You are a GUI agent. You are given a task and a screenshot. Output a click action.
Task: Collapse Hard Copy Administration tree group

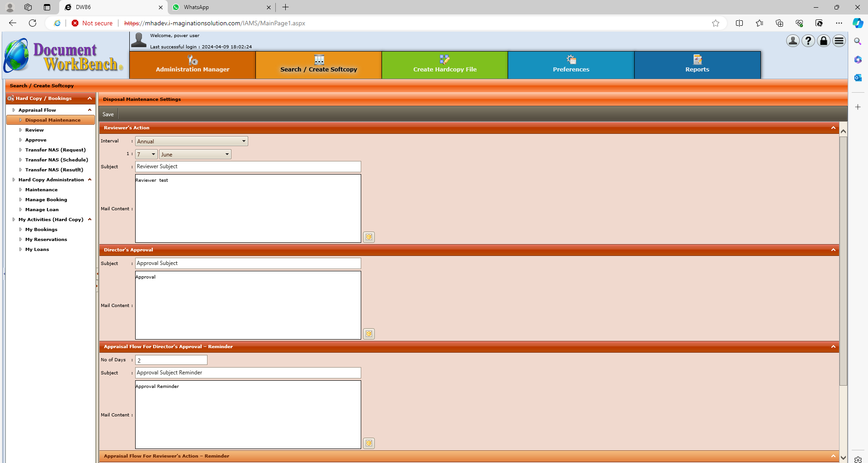point(90,180)
